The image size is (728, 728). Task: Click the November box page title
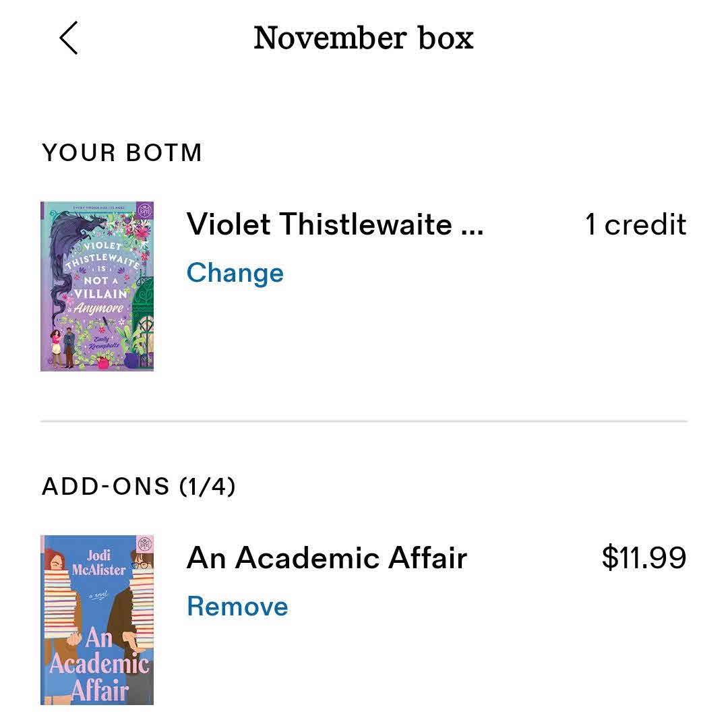click(363, 38)
